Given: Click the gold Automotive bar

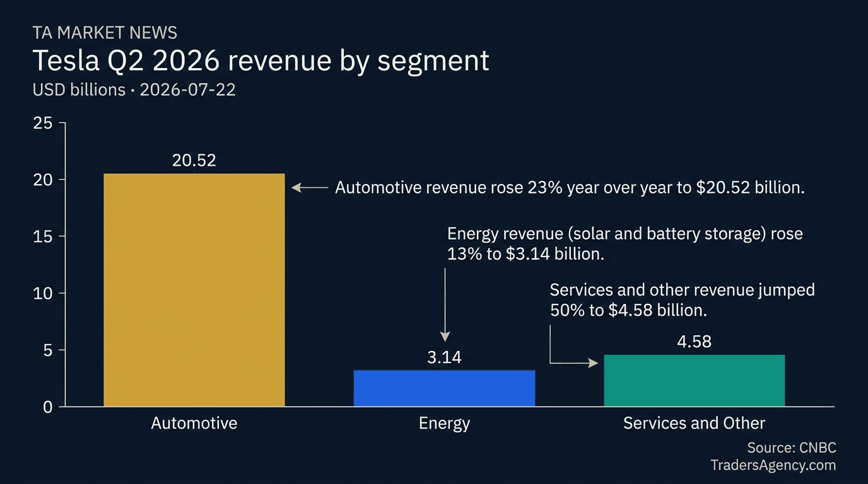Looking at the screenshot, I should [x=194, y=290].
